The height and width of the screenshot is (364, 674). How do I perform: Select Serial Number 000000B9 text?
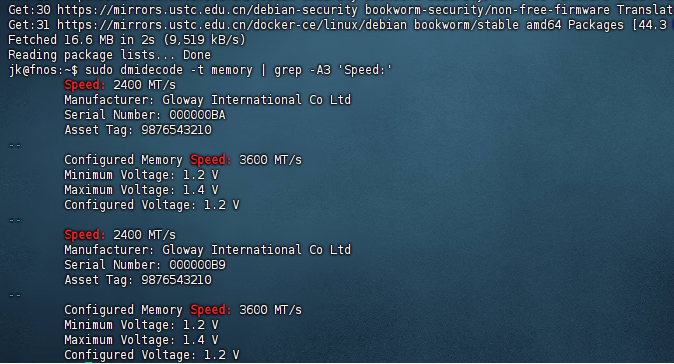pos(145,265)
